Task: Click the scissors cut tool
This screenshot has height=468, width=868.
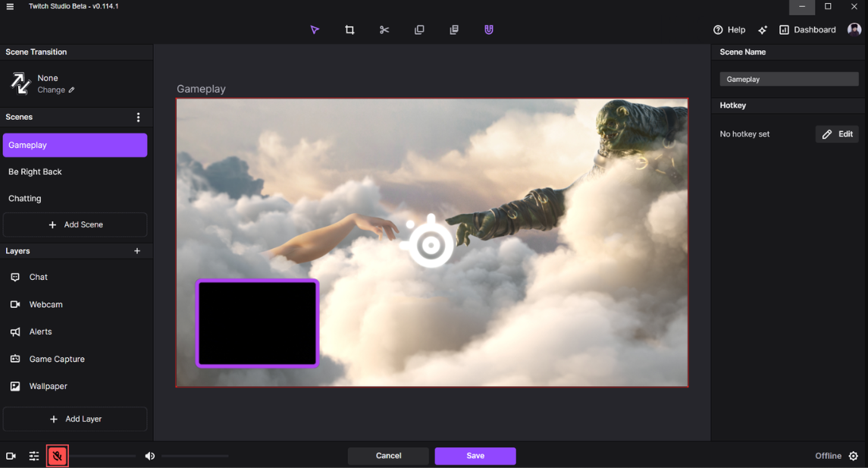Action: click(x=384, y=30)
